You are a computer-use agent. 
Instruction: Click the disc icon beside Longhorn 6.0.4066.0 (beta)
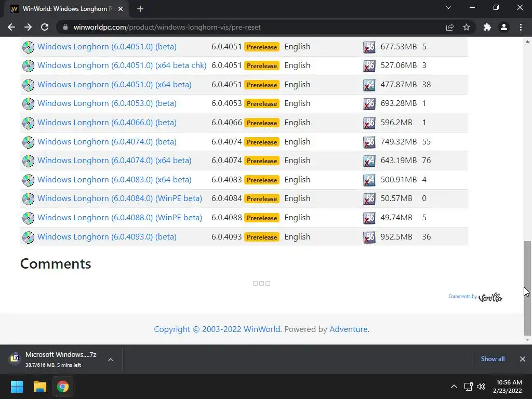click(x=28, y=123)
